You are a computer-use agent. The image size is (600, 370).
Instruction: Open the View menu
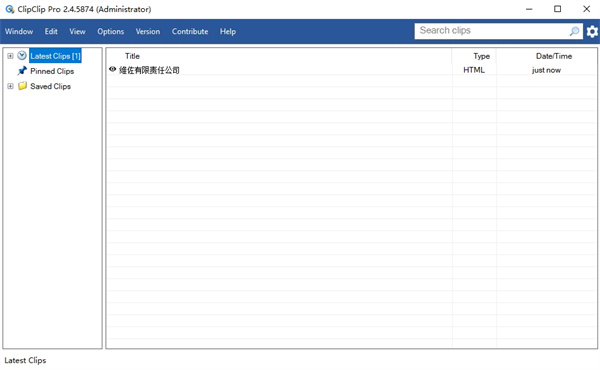(x=77, y=31)
